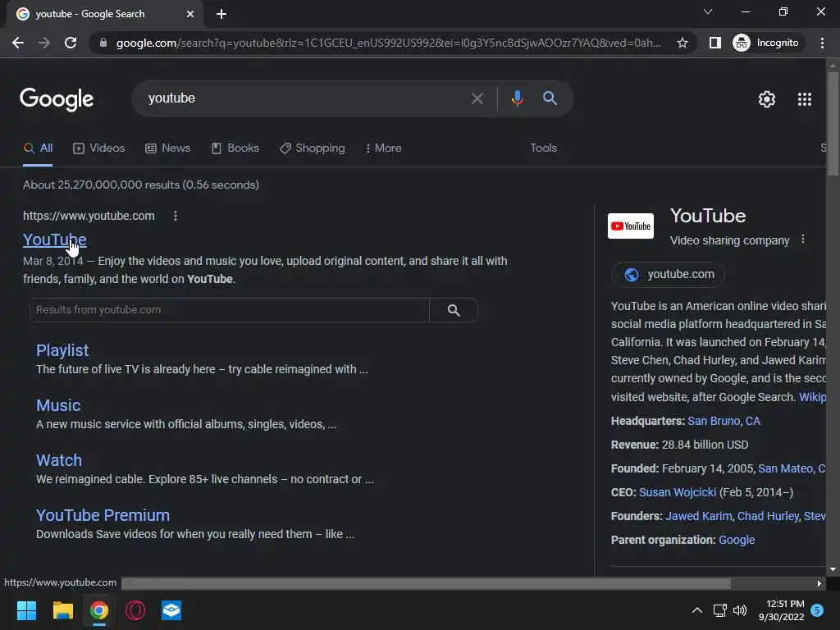Open the Music sitelink
The image size is (840, 630).
click(x=58, y=405)
